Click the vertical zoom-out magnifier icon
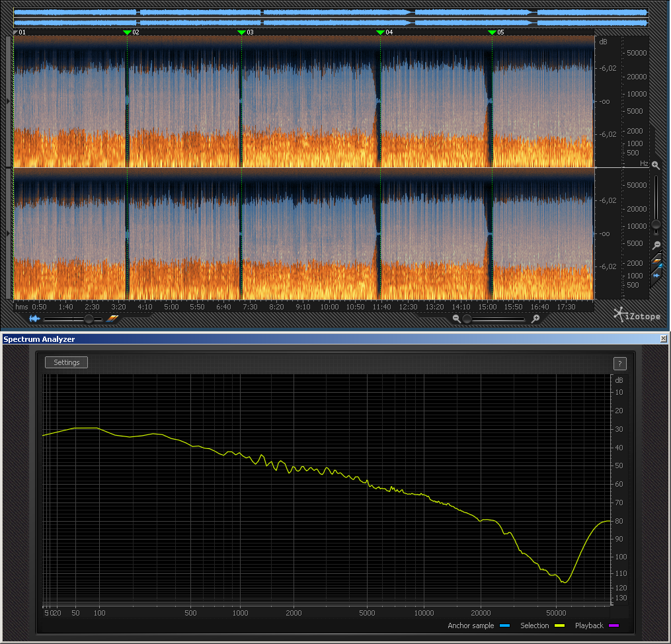 coord(655,245)
